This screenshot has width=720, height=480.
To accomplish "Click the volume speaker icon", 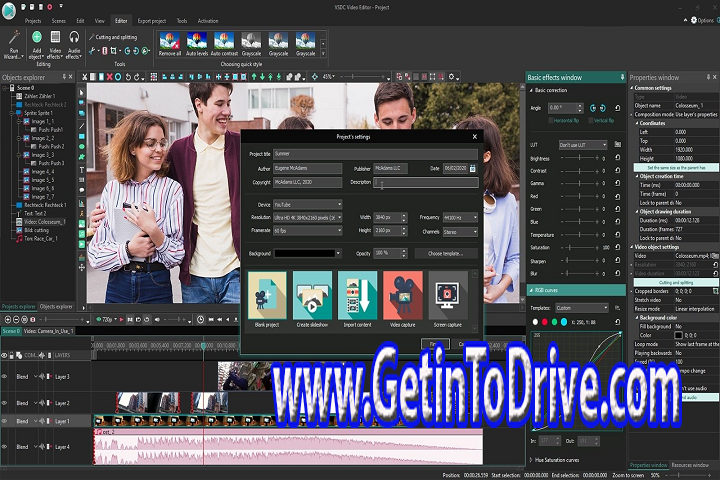I will tap(157, 319).
